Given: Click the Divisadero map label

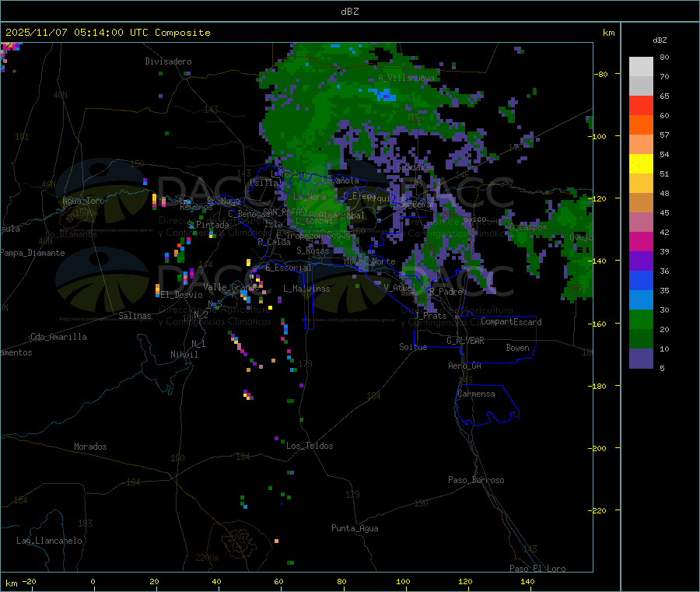Looking at the screenshot, I should pyautogui.click(x=168, y=61).
